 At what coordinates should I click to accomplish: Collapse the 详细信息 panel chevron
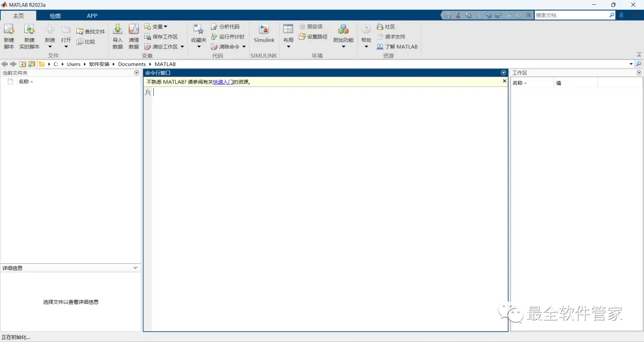(x=135, y=268)
